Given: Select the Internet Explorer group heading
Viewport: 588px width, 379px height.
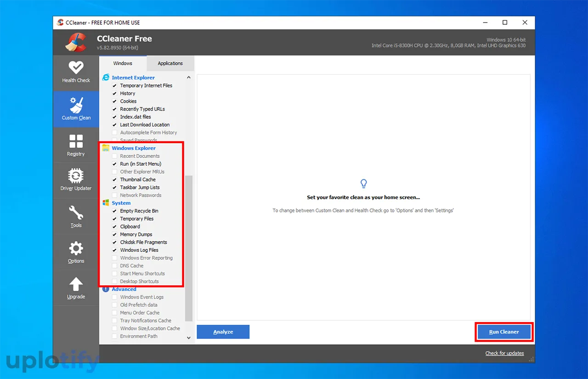Looking at the screenshot, I should tap(133, 78).
